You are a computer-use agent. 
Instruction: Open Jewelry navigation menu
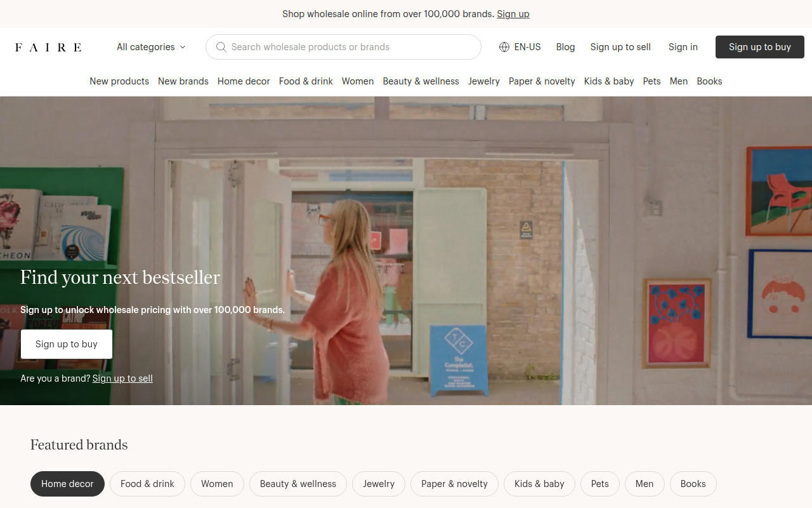coord(484,81)
